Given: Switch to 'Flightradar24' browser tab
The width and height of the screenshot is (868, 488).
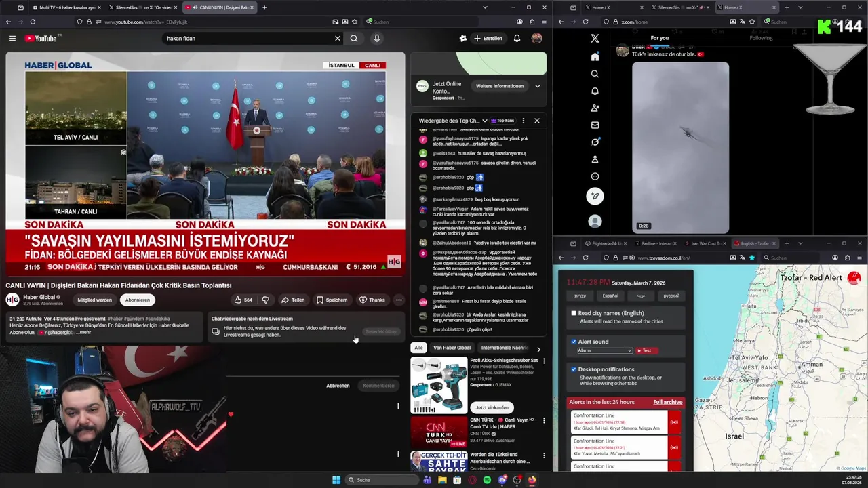Looking at the screenshot, I should pyautogui.click(x=606, y=243).
